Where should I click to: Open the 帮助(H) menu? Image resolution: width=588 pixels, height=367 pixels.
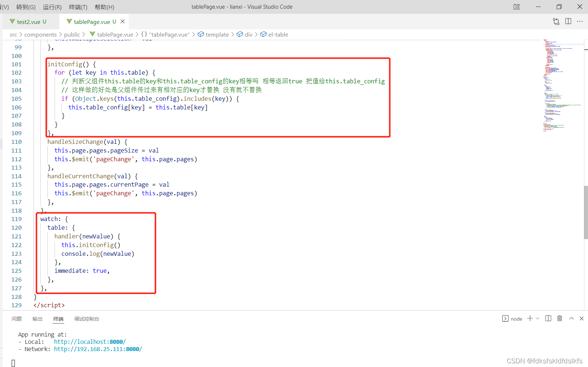pos(104,7)
